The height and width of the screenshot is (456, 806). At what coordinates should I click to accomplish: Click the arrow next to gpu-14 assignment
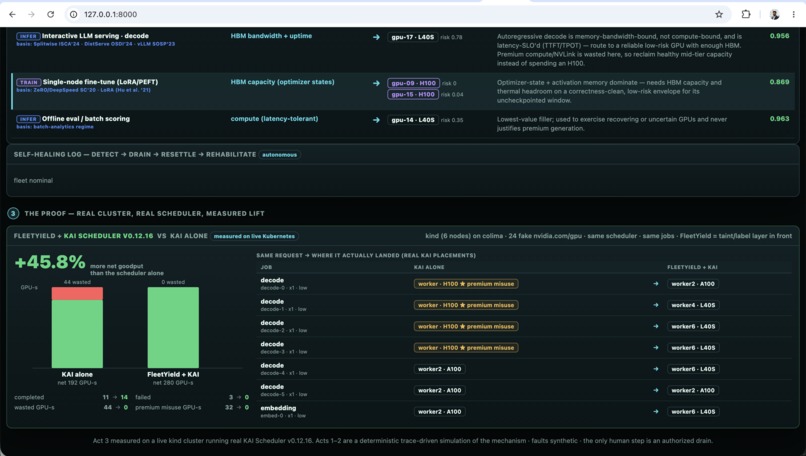(376, 120)
